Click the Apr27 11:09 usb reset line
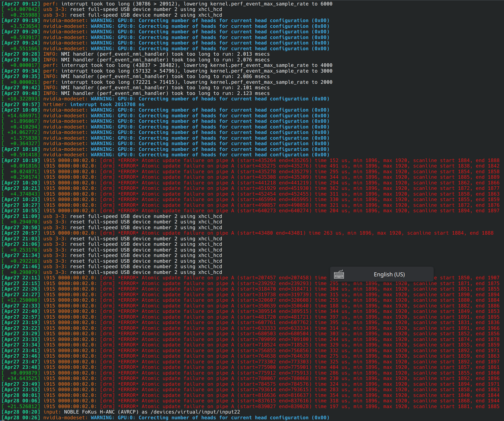This screenshot has height=421, width=504. click(132, 216)
